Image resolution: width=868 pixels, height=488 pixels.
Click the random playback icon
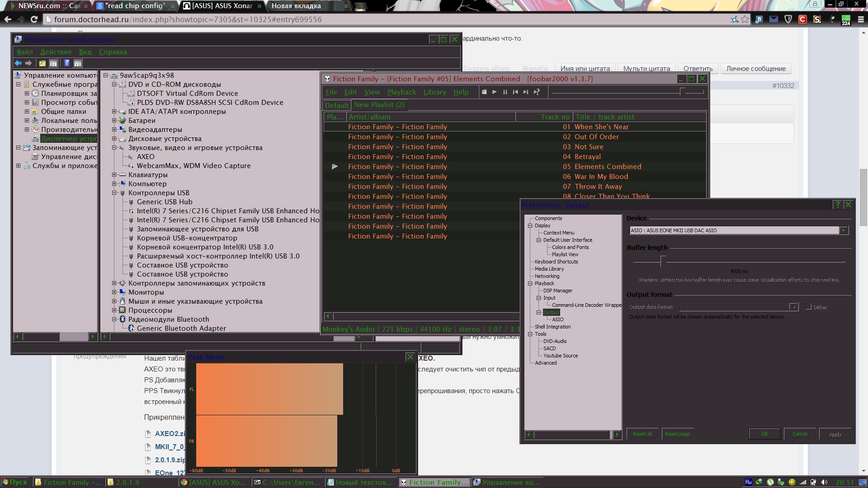click(x=537, y=92)
